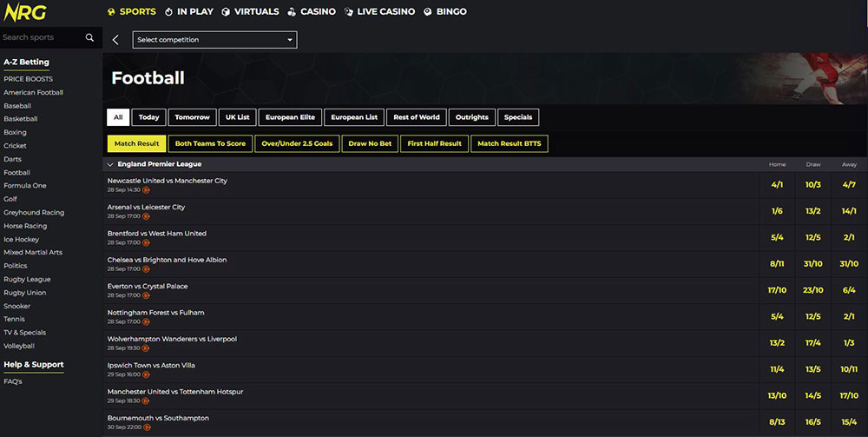Bet on Liverpool away win at 1/3
The height and width of the screenshot is (437, 868).
[849, 343]
